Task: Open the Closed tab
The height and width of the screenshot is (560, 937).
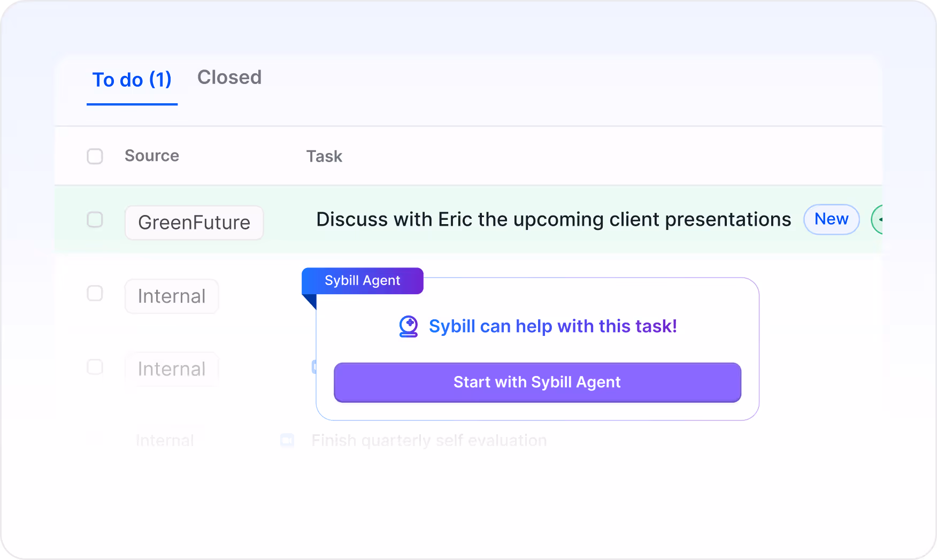Action: click(x=229, y=78)
